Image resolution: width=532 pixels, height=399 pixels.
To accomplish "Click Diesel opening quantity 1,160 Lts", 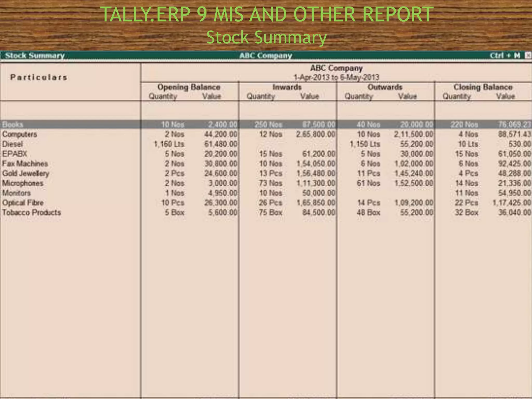I will (169, 144).
